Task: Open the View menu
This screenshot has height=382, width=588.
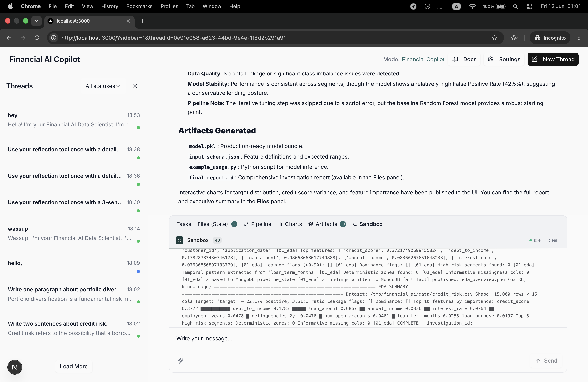Action: coord(87,6)
